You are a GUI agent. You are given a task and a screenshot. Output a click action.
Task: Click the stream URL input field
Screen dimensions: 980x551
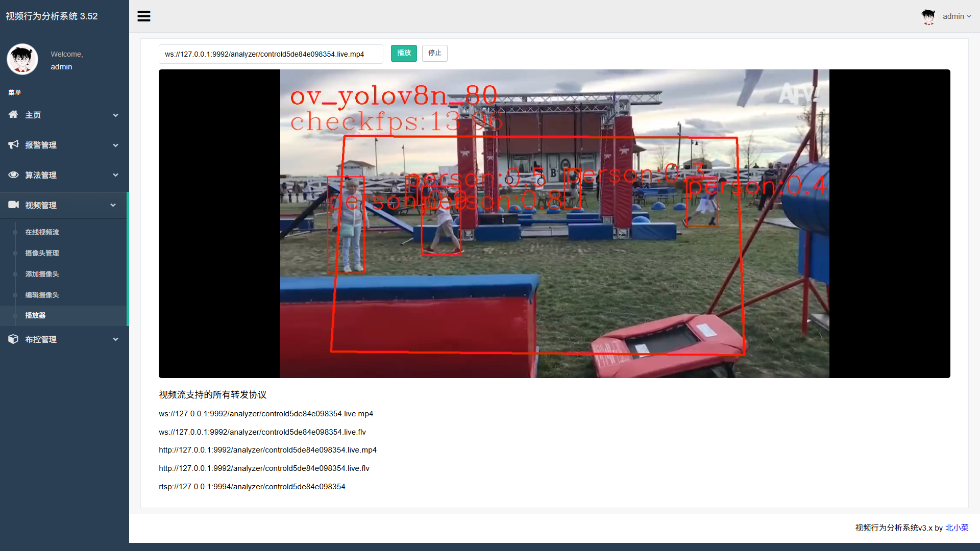[271, 54]
